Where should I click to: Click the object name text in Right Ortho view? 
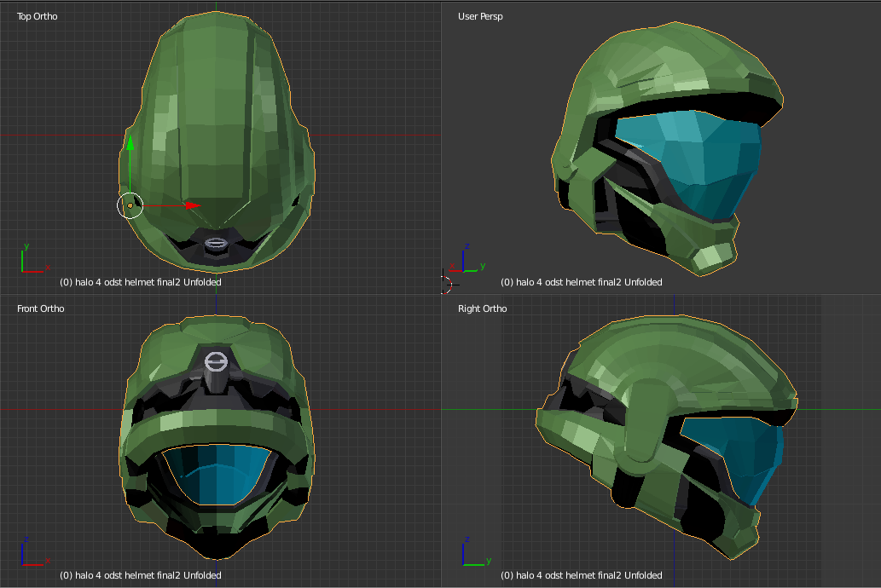[x=582, y=575]
